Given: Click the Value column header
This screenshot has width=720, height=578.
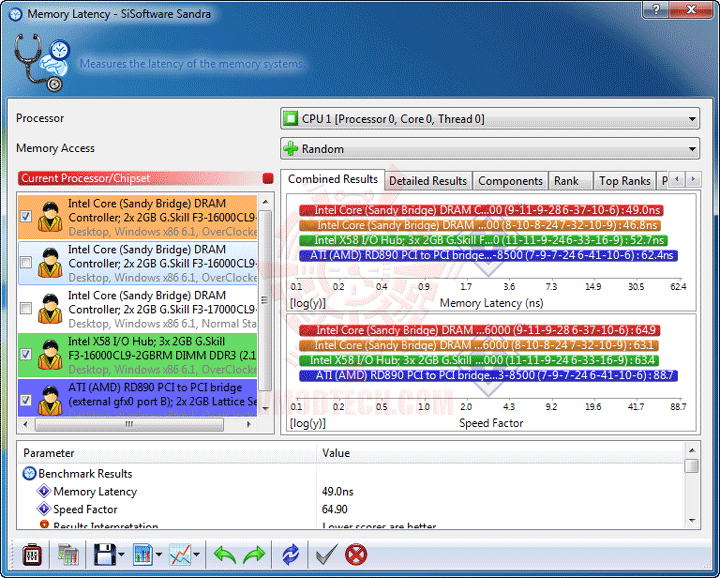Looking at the screenshot, I should (500, 453).
